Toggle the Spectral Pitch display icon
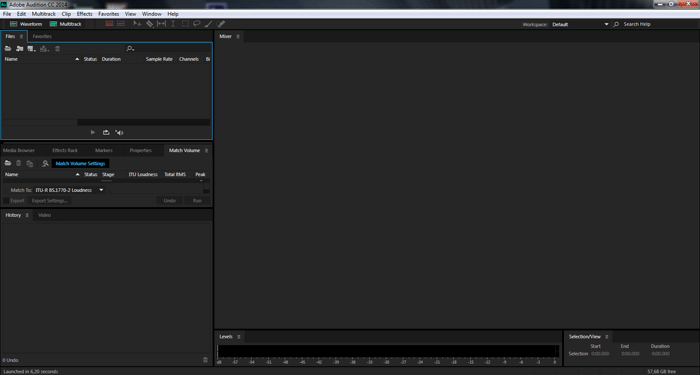 [121, 24]
